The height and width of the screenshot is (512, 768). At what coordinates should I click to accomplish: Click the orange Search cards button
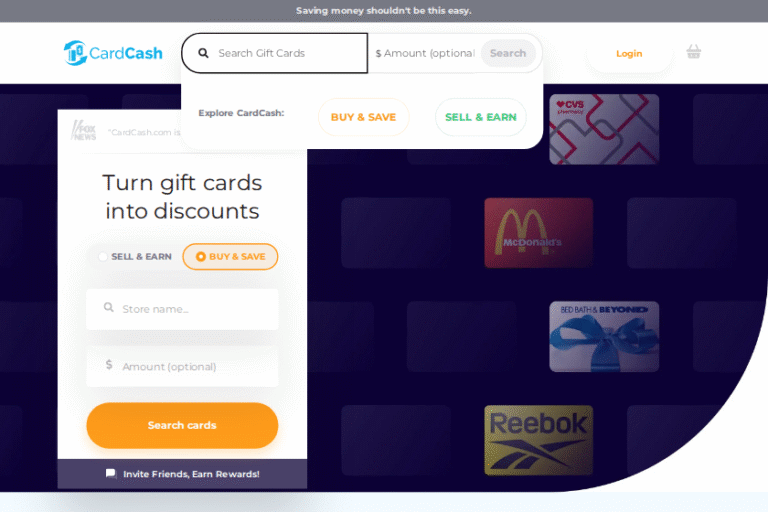(182, 425)
